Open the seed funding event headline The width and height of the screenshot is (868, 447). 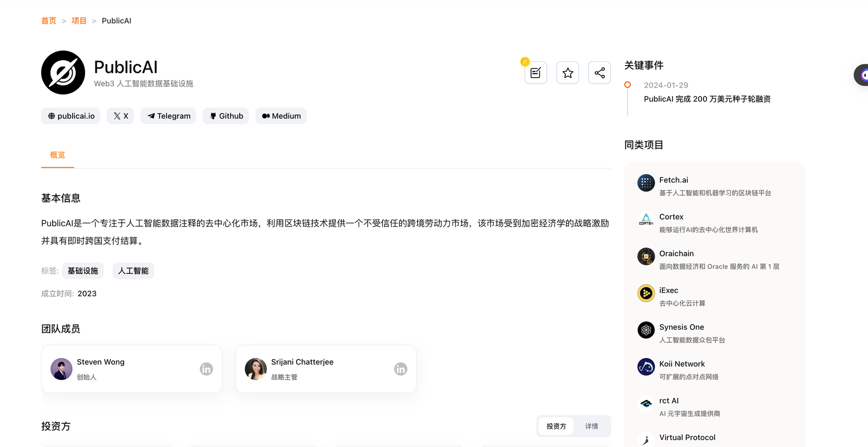click(707, 99)
